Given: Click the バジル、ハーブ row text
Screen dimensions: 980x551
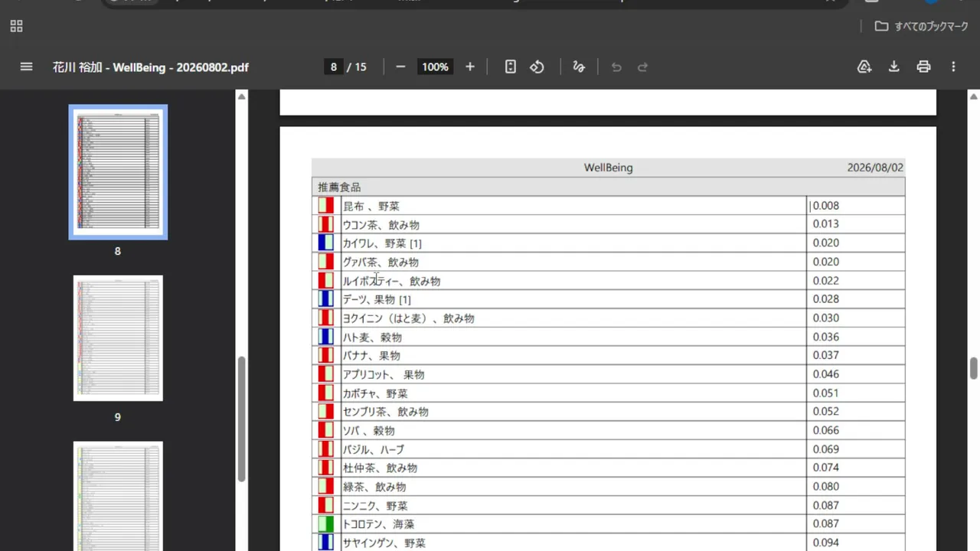Looking at the screenshot, I should [373, 449].
